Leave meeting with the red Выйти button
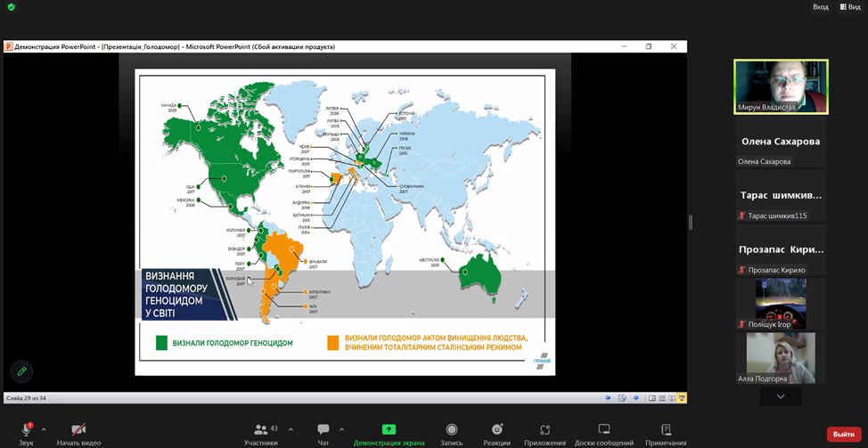This screenshot has height=448, width=868. 843,434
